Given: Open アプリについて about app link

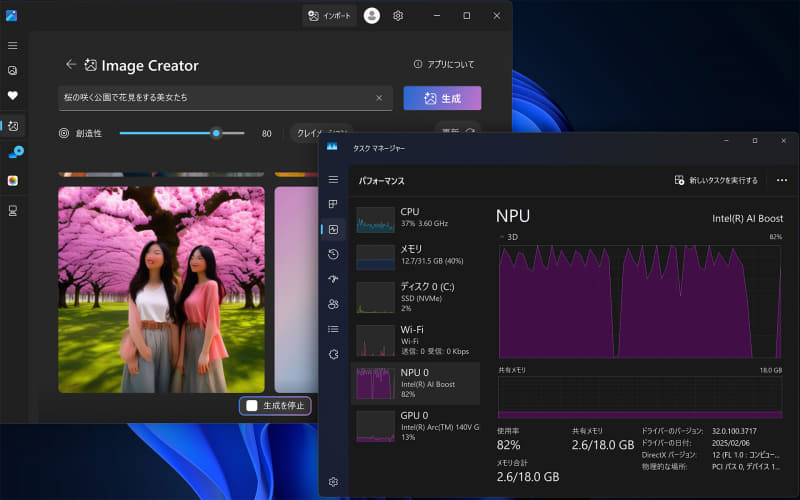Looking at the screenshot, I should 444,64.
